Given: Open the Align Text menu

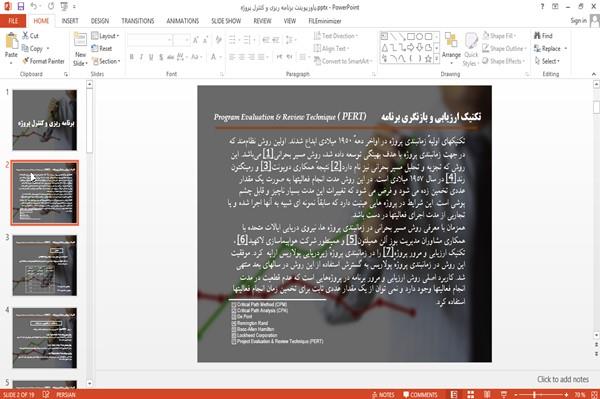Looking at the screenshot, I should click(x=331, y=49).
